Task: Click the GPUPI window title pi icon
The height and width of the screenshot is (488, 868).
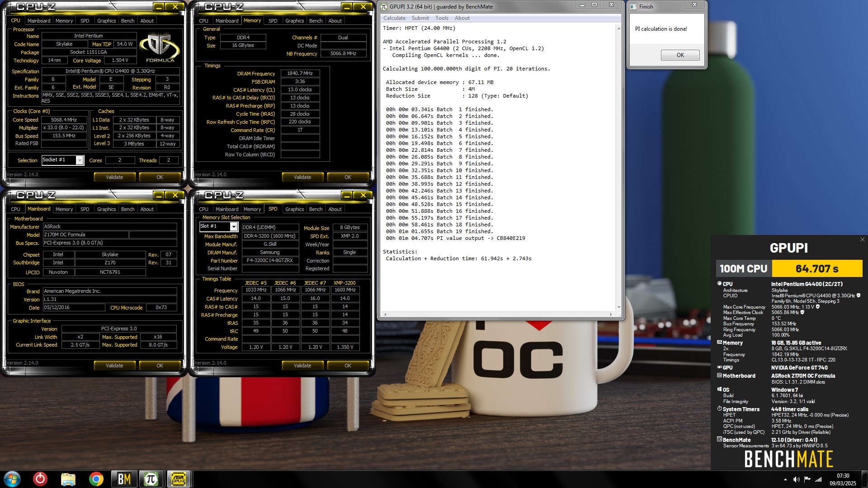Action: (384, 6)
